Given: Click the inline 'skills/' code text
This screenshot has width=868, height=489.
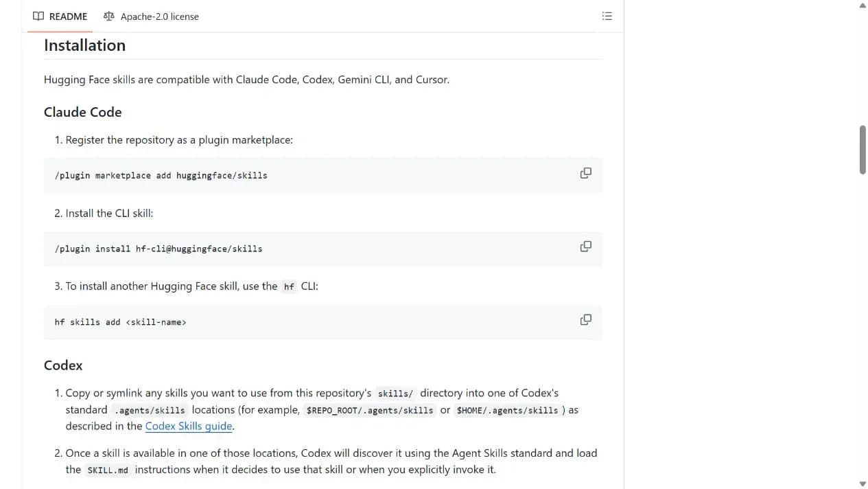Looking at the screenshot, I should tap(395, 394).
